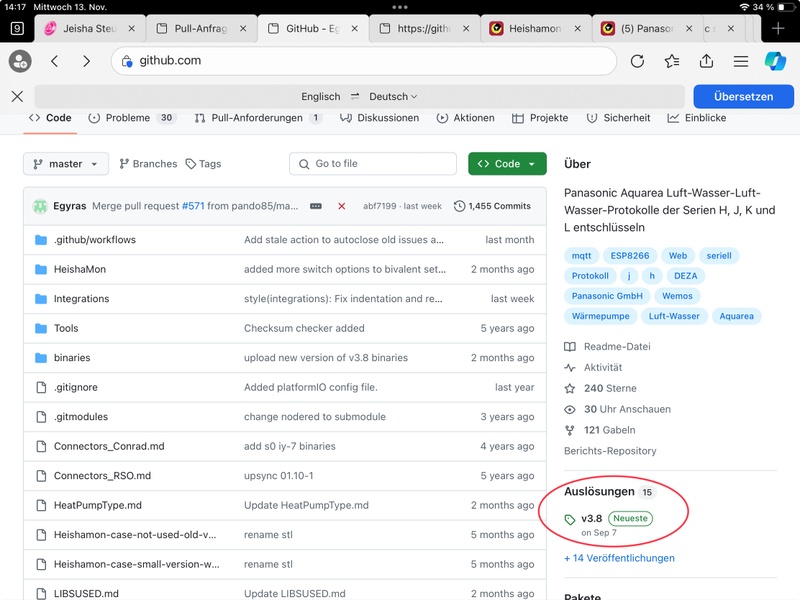
Task: Open the Readme-Datei link
Action: click(617, 346)
